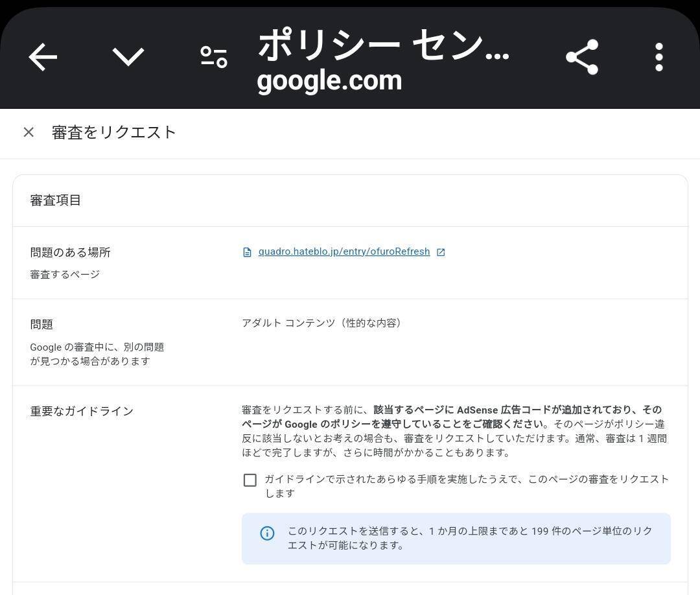700x595 pixels.
Task: Tap the external-link icon beside the URL
Action: pyautogui.click(x=441, y=252)
